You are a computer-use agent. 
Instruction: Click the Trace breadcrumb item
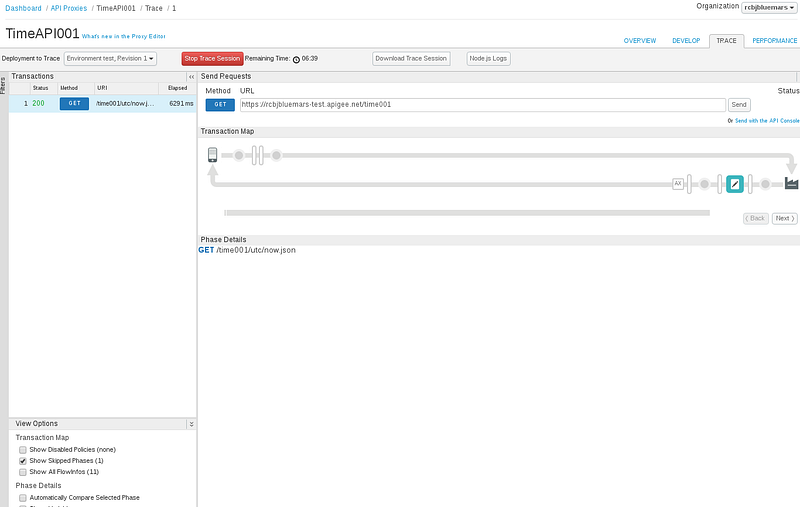click(x=154, y=8)
